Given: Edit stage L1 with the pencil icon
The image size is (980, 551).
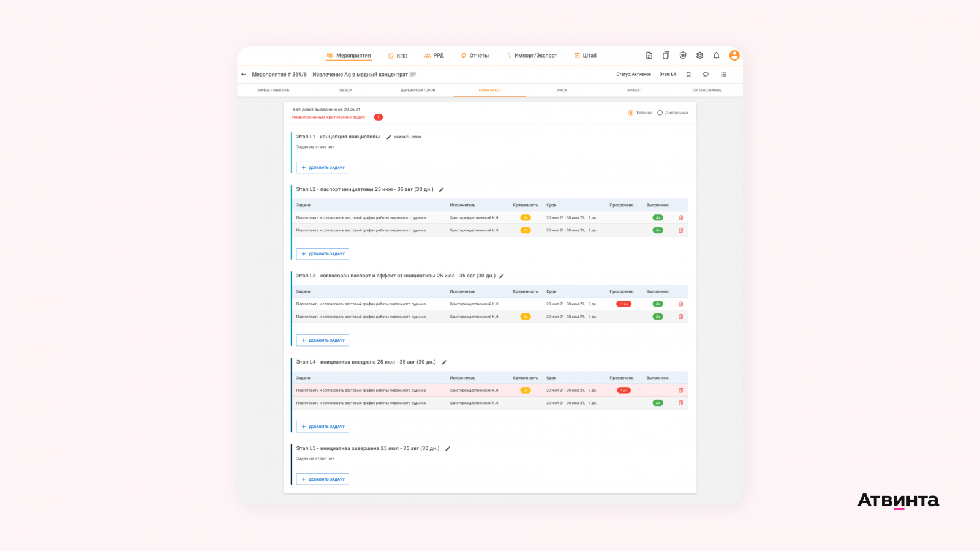Looking at the screenshot, I should coord(389,137).
